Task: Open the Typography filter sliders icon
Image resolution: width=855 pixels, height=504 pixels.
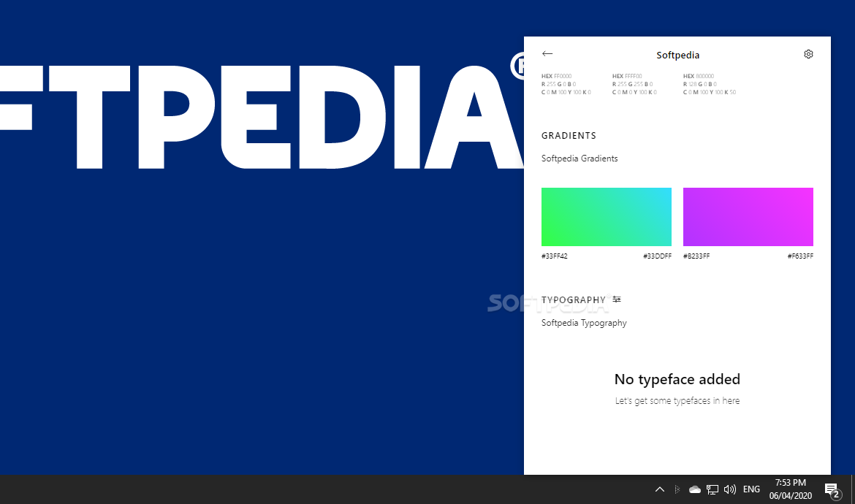Action: pyautogui.click(x=617, y=299)
